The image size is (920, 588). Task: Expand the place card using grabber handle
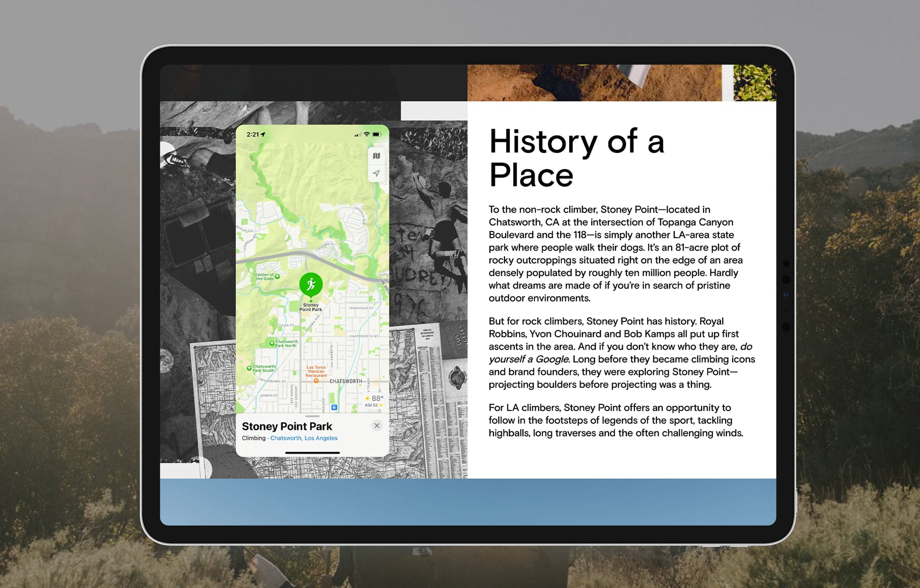(x=312, y=416)
